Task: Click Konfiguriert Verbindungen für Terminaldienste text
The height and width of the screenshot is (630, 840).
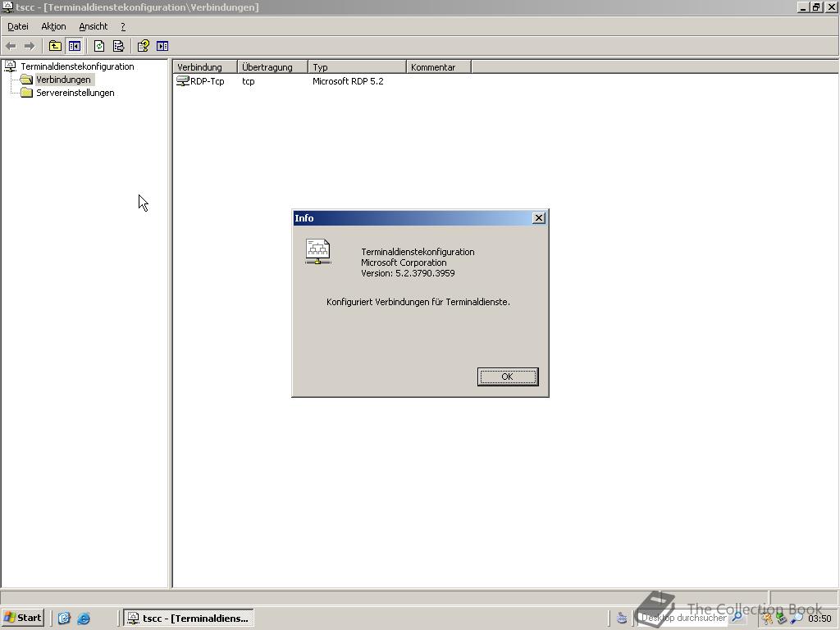Action: pyautogui.click(x=418, y=302)
